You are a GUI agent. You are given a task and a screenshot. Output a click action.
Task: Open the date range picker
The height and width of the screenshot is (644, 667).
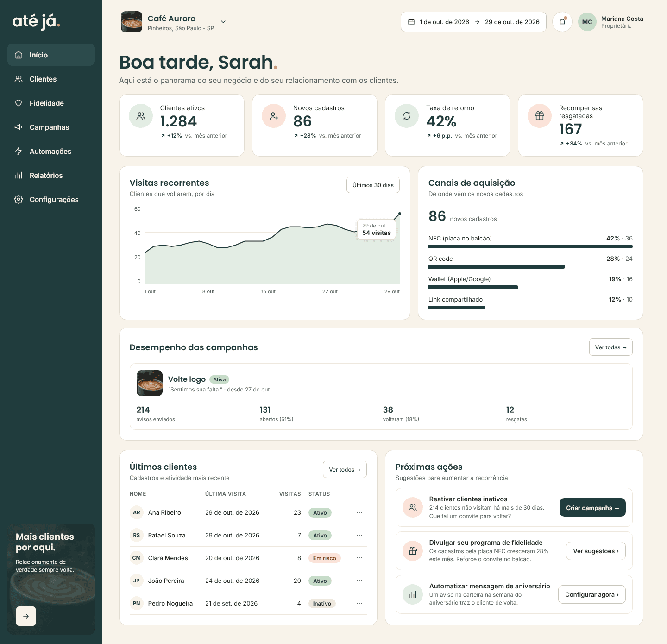473,22
